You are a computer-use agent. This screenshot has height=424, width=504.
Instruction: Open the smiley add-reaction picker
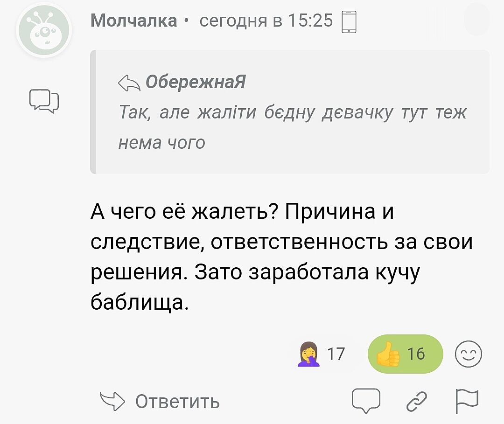pyautogui.click(x=468, y=354)
